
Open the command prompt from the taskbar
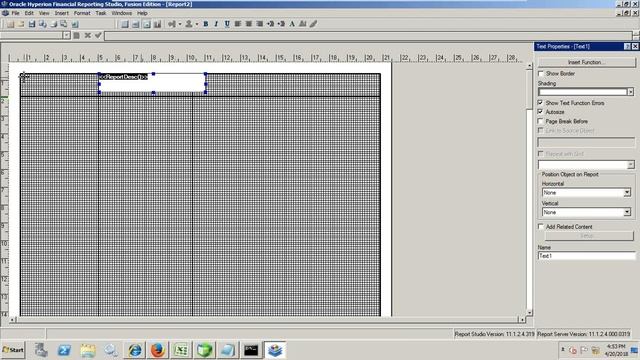coord(251,350)
